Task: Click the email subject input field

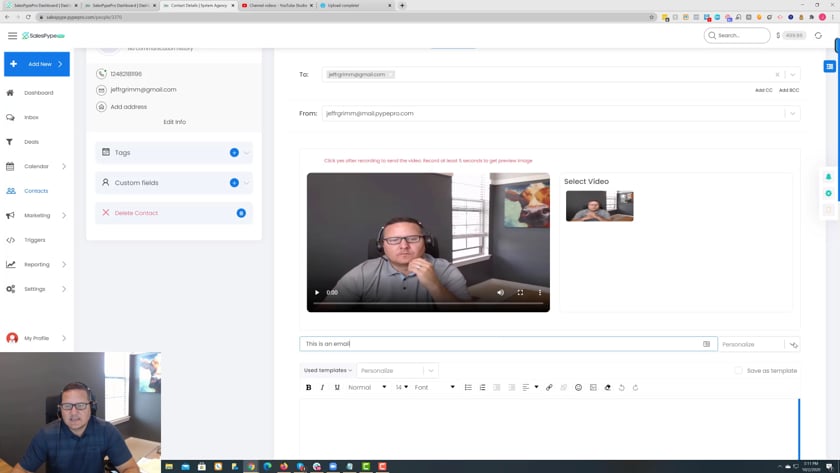Action: [x=508, y=344]
